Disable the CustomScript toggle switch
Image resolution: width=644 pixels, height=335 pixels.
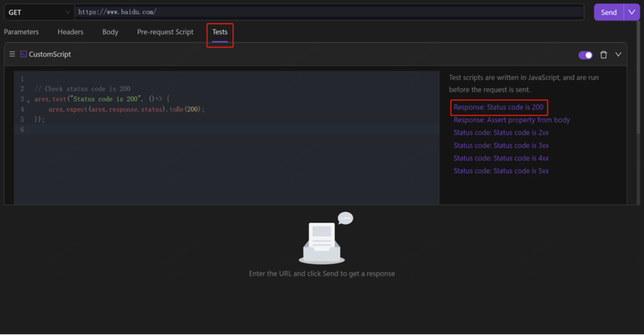(x=585, y=55)
